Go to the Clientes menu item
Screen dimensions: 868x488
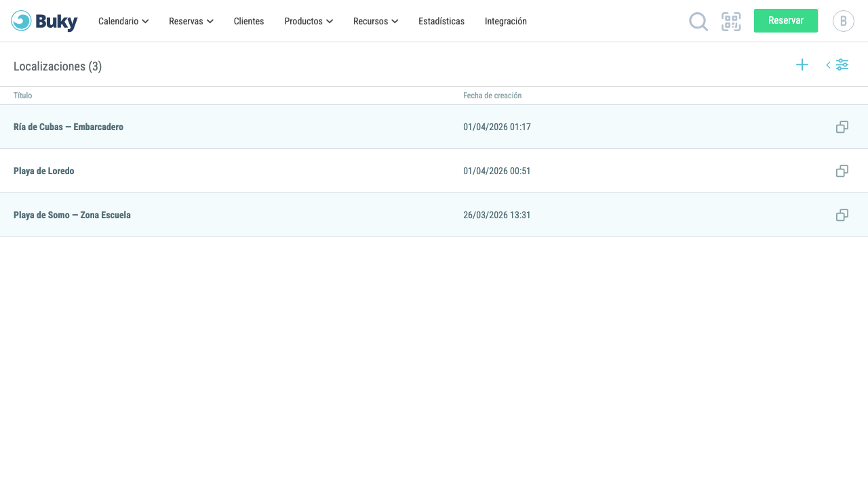[249, 21]
